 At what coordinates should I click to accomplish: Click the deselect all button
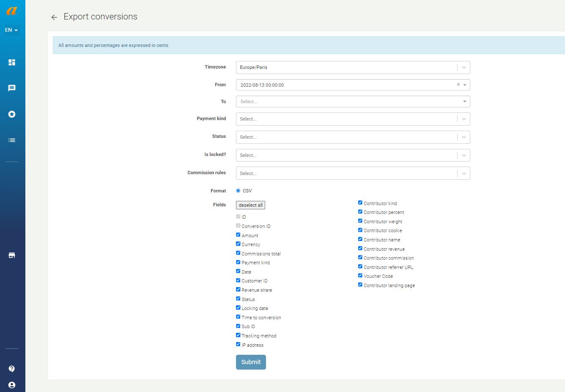[251, 205]
